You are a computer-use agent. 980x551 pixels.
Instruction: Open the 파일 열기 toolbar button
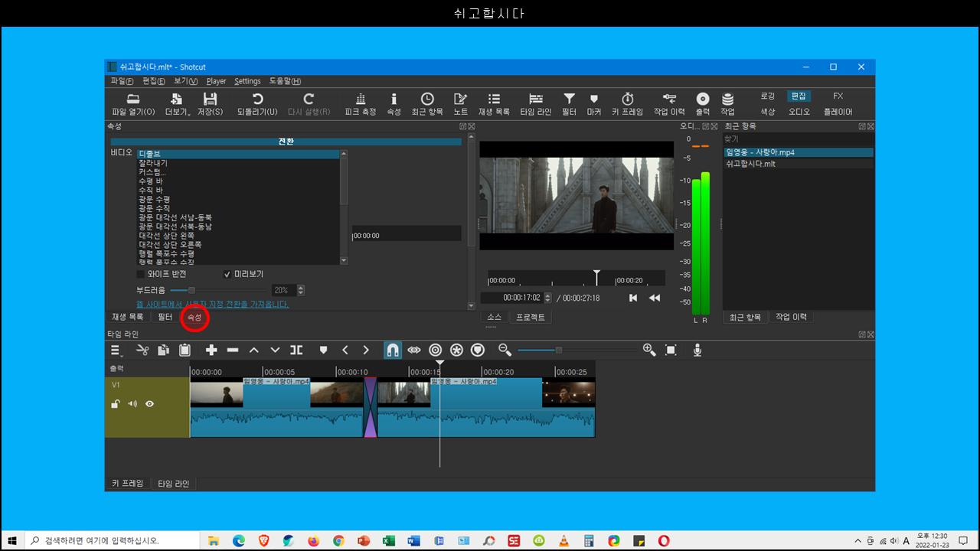click(x=133, y=105)
